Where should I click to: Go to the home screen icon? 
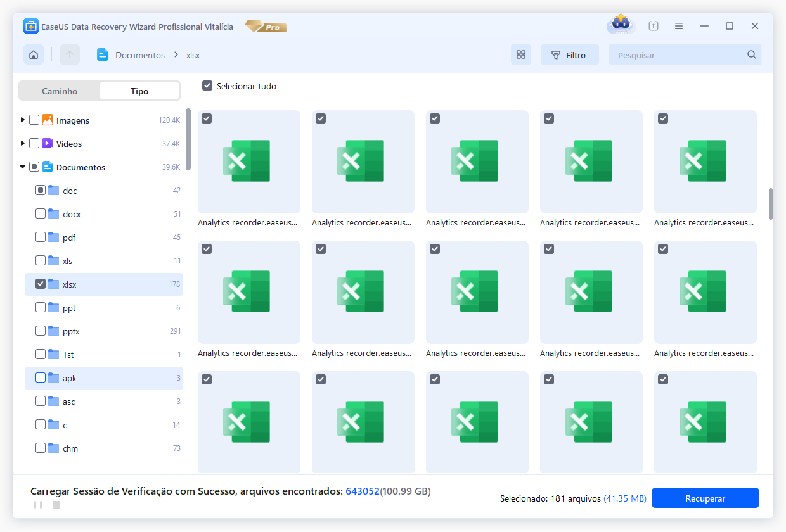coord(34,55)
